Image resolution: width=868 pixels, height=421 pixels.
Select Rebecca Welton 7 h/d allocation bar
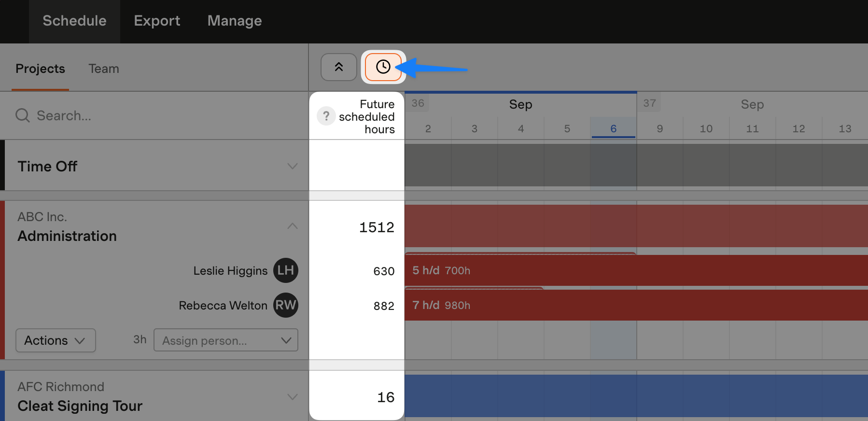(x=636, y=305)
